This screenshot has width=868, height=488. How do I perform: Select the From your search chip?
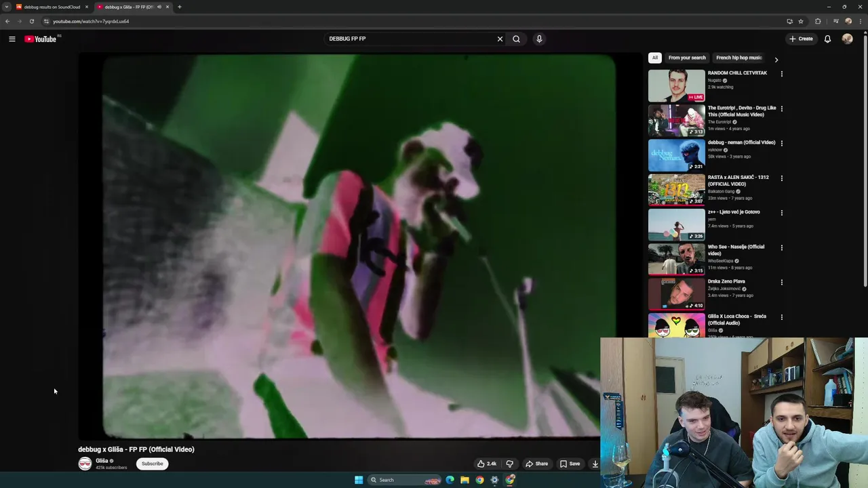pyautogui.click(x=687, y=58)
